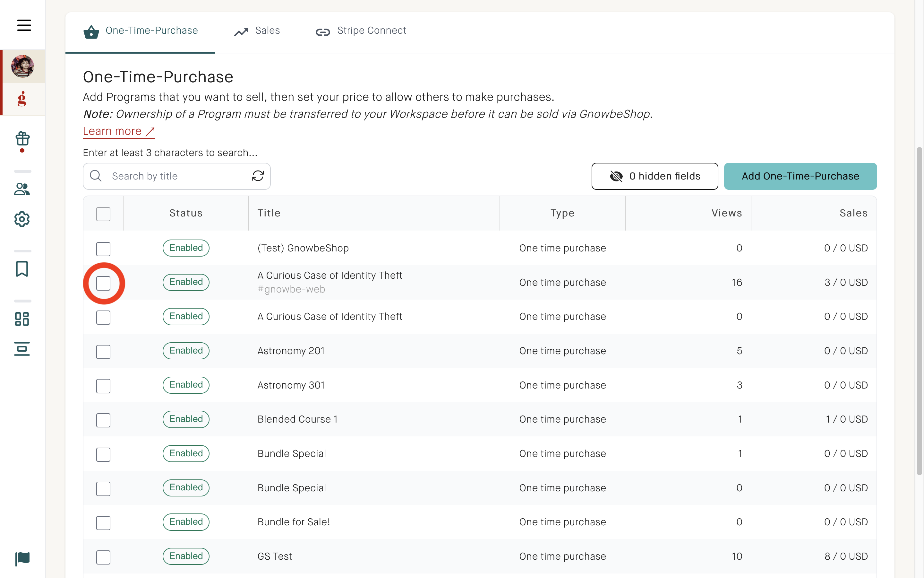Click Enabled badge for (Test) GnowbeShop

[x=186, y=248]
